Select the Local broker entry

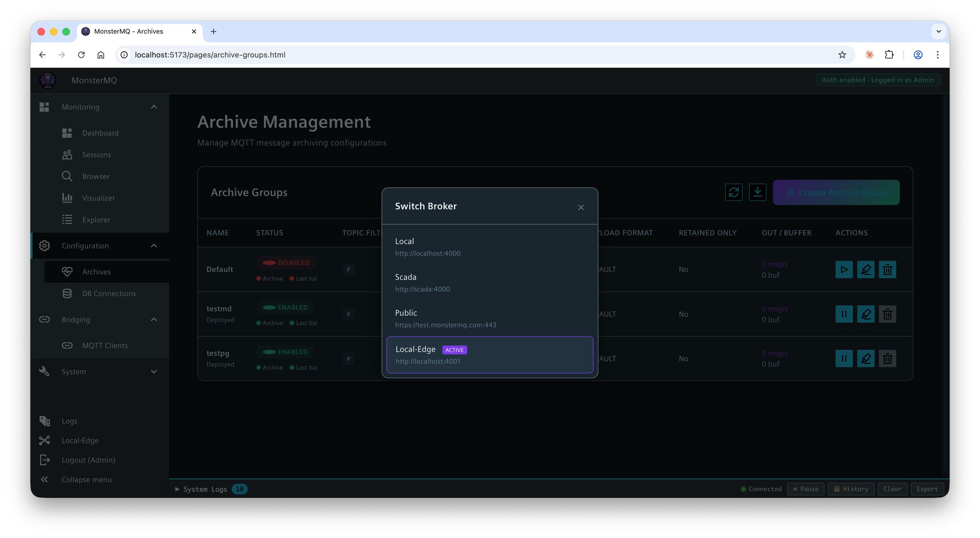(490, 247)
